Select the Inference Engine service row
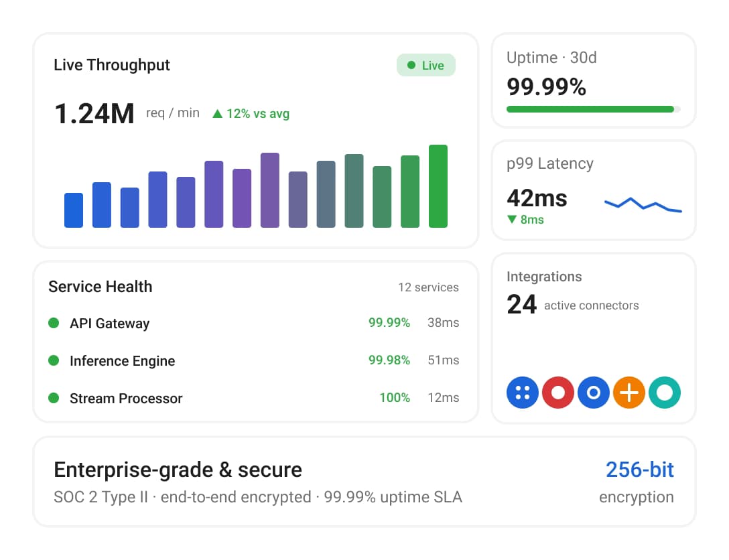Image resolution: width=729 pixels, height=560 pixels. (253, 360)
